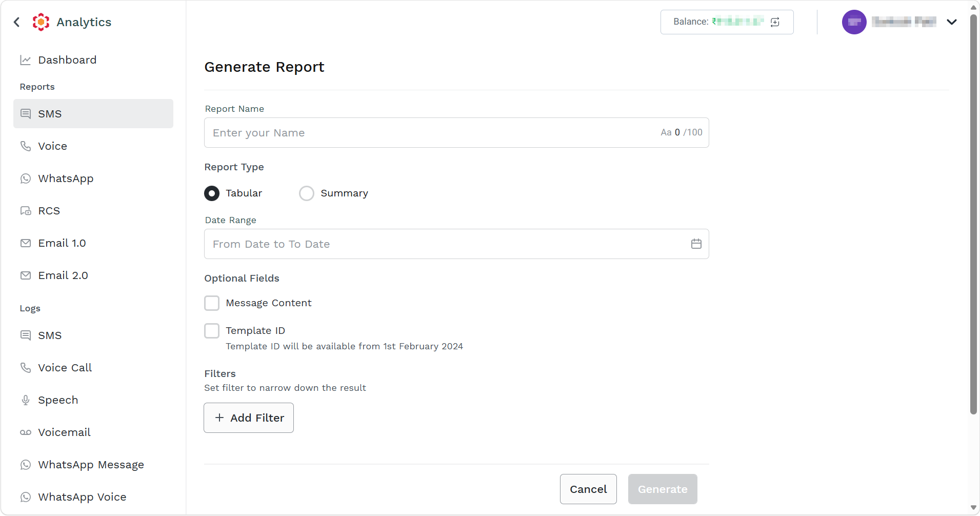The width and height of the screenshot is (980, 516).
Task: Click the Analytics hexagon logo
Action: click(41, 22)
